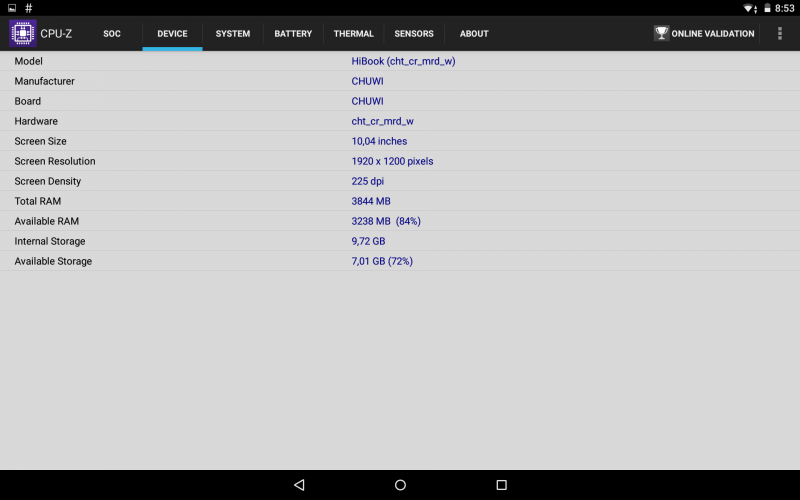The height and width of the screenshot is (500, 800).
Task: Click the Manufacturer label
Action: point(44,81)
